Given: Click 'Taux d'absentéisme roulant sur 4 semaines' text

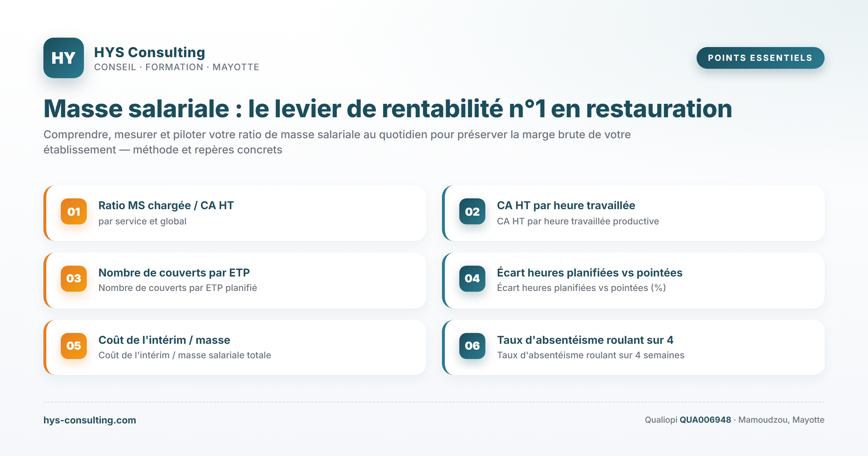Looking at the screenshot, I should 591,355.
